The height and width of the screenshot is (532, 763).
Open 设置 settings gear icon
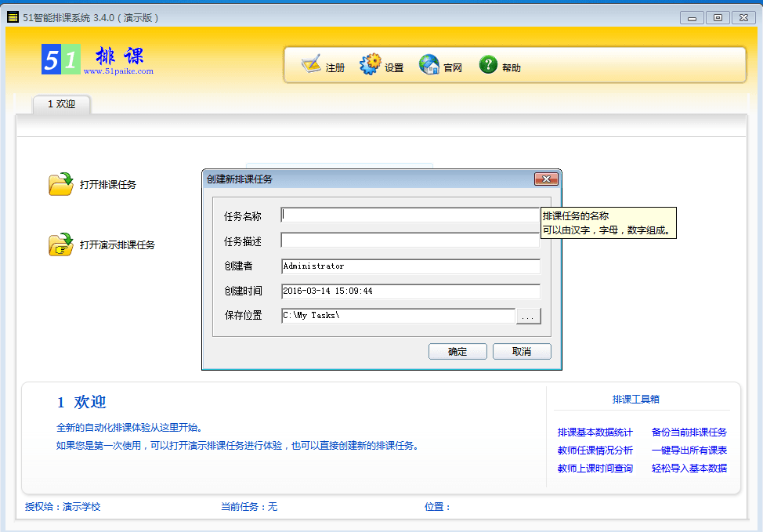(x=370, y=65)
